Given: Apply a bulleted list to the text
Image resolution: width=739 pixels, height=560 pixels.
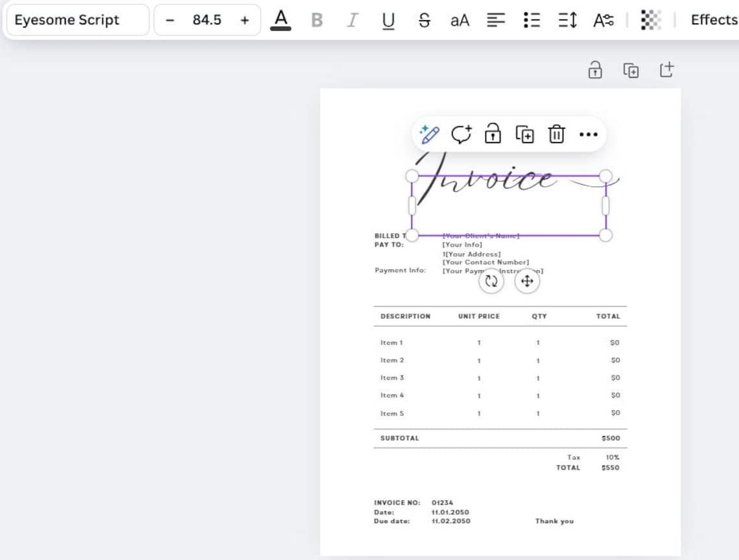Looking at the screenshot, I should 531,20.
